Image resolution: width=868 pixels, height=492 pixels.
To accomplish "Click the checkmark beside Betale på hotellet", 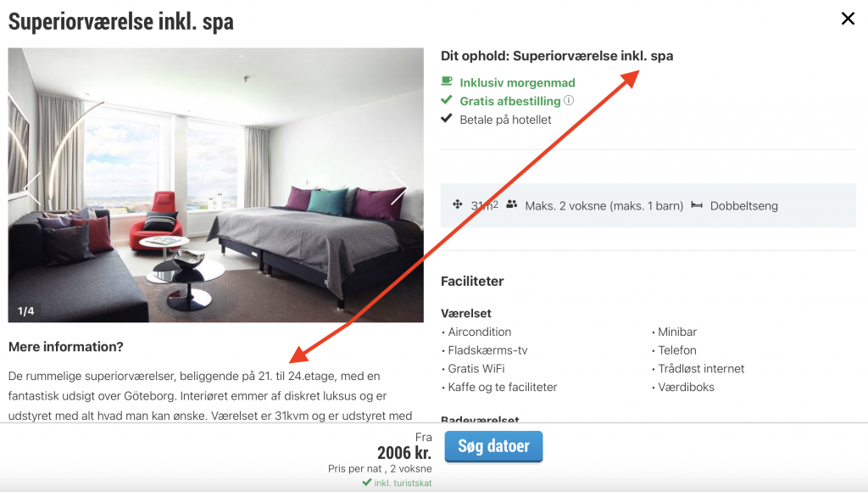I will point(447,119).
